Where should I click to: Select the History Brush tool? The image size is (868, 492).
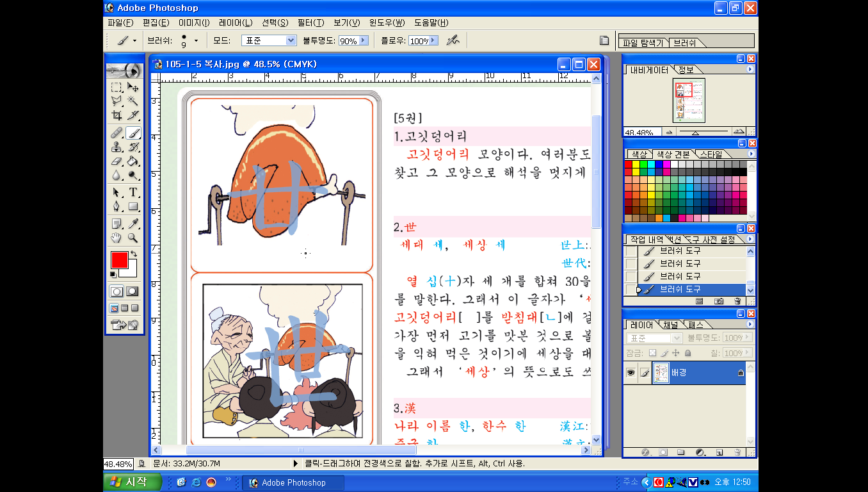click(133, 147)
